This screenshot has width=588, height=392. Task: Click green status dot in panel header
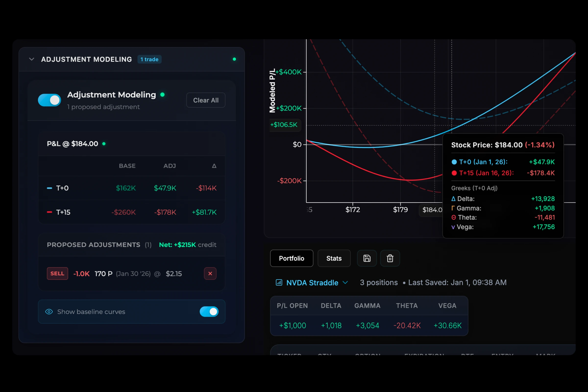click(234, 59)
